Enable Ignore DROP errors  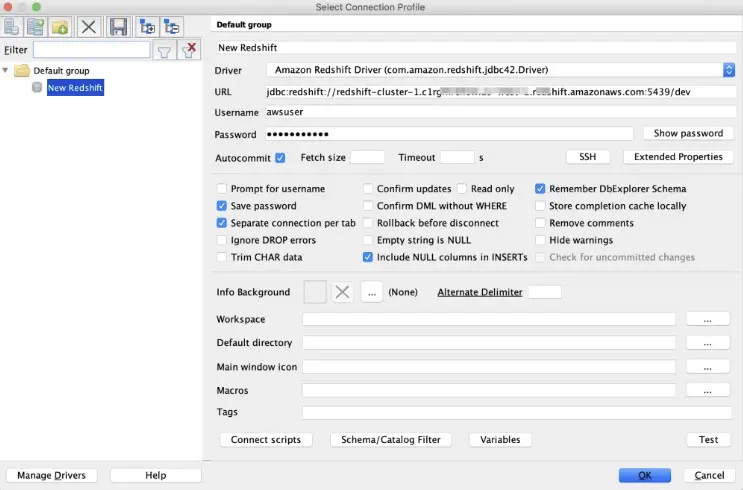[221, 240]
